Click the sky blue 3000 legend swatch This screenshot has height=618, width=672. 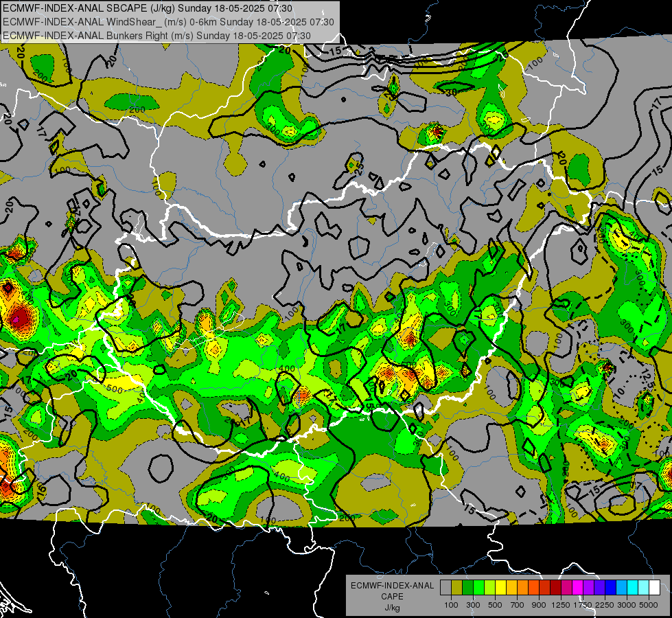pos(622,587)
